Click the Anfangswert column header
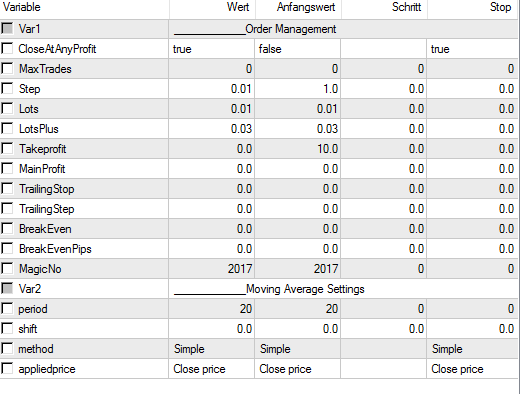526x394 pixels. pos(298,7)
